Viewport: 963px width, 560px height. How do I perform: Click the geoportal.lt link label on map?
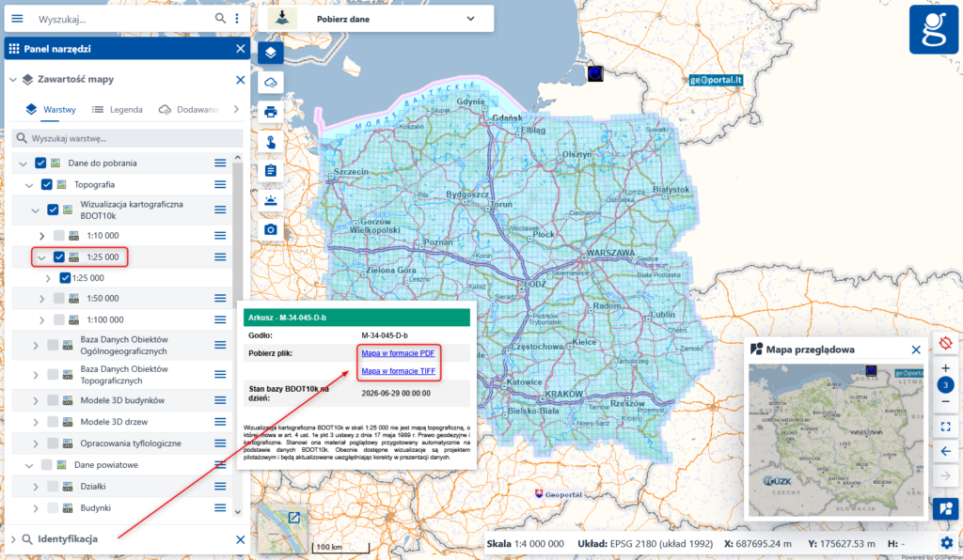point(716,80)
